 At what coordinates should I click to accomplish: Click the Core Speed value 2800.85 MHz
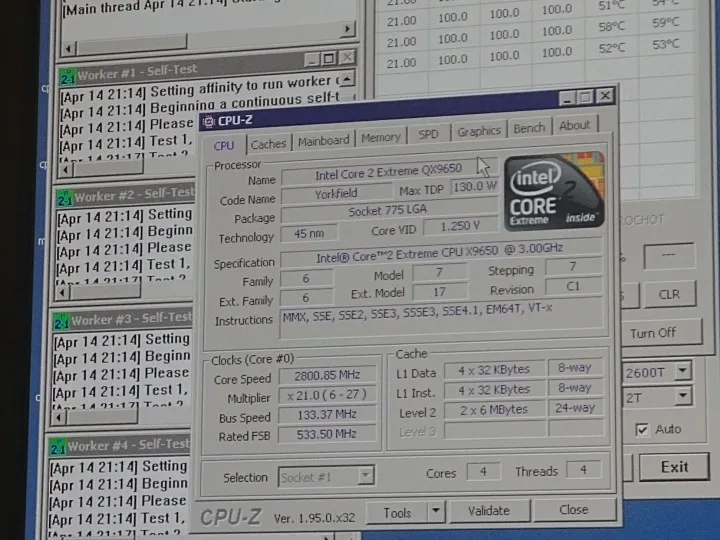[327, 375]
